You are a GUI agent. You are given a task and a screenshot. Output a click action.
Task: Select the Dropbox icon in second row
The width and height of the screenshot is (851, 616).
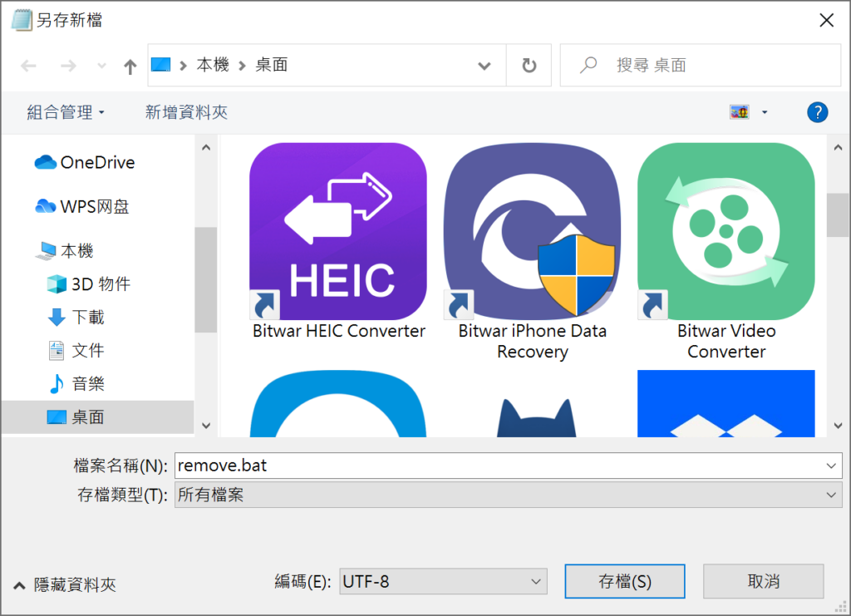[x=726, y=403]
